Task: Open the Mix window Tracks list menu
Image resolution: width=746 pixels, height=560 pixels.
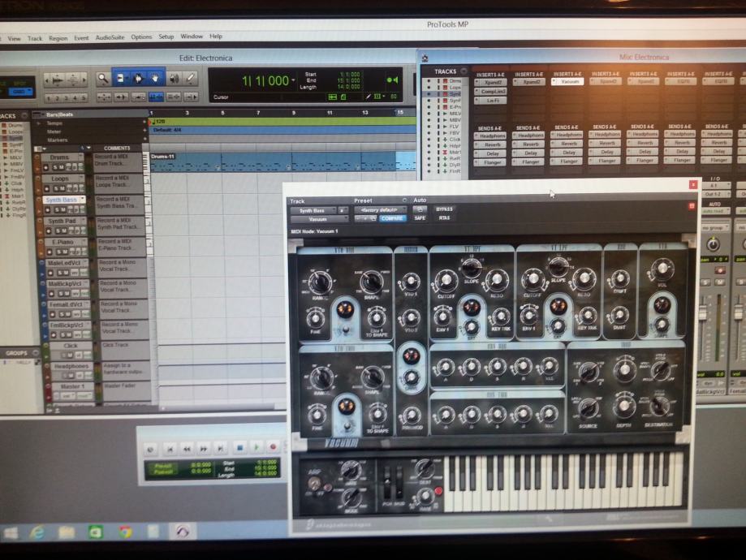Action: 464,71
